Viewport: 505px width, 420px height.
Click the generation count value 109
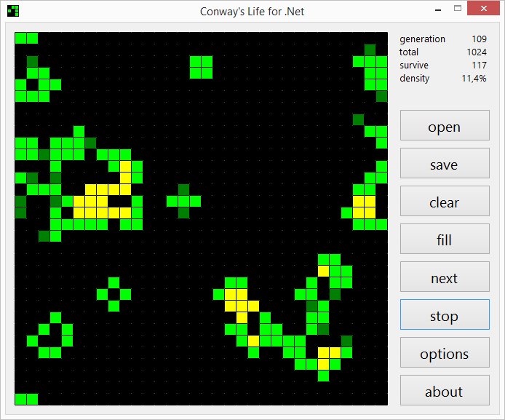(478, 39)
